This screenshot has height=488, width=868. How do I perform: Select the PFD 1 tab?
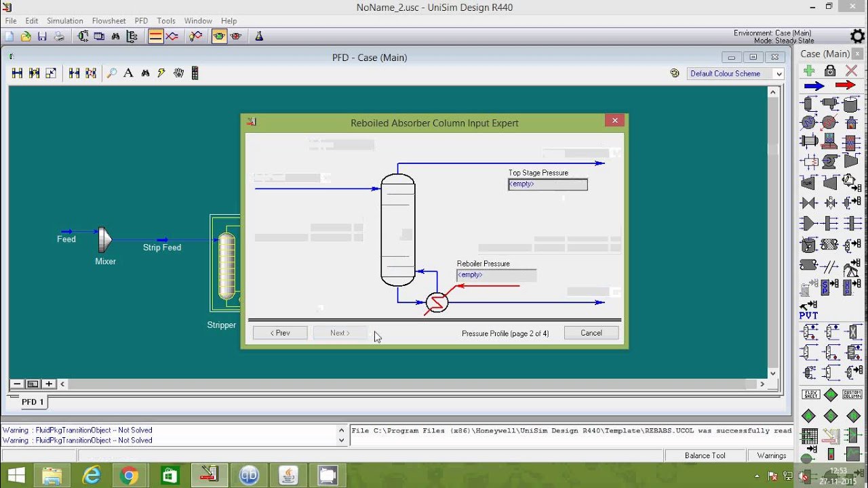[33, 402]
